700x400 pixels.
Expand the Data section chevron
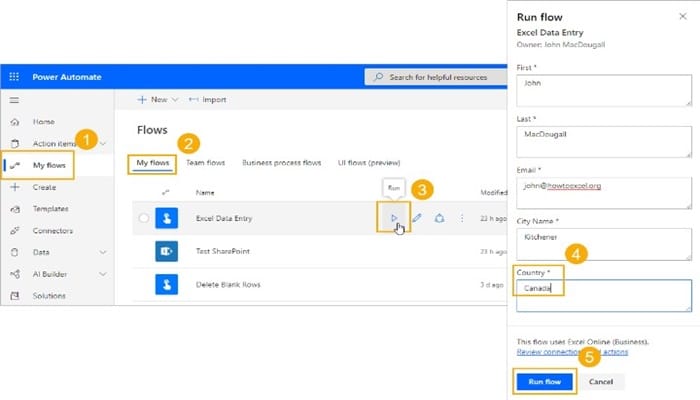(103, 252)
